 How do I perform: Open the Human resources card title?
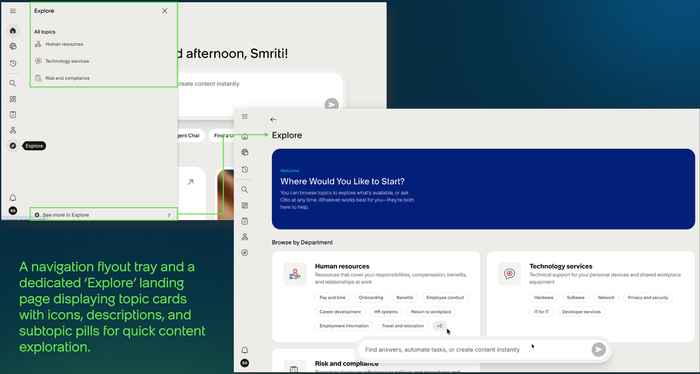(342, 266)
